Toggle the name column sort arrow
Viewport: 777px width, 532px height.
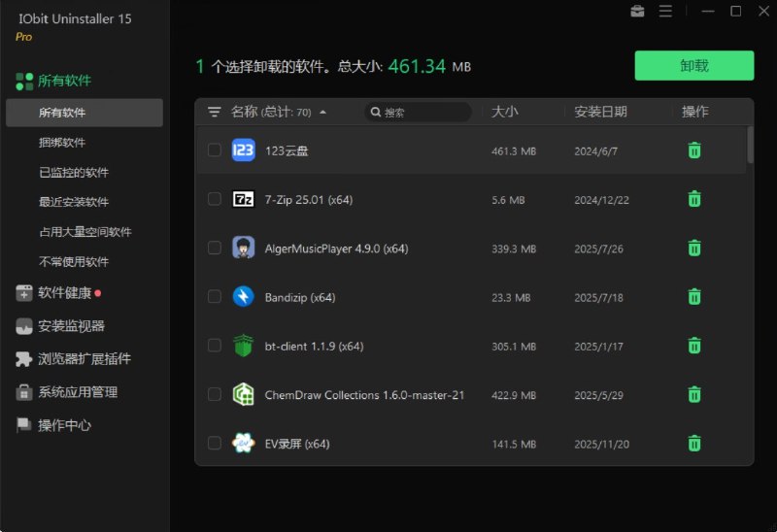pos(322,113)
